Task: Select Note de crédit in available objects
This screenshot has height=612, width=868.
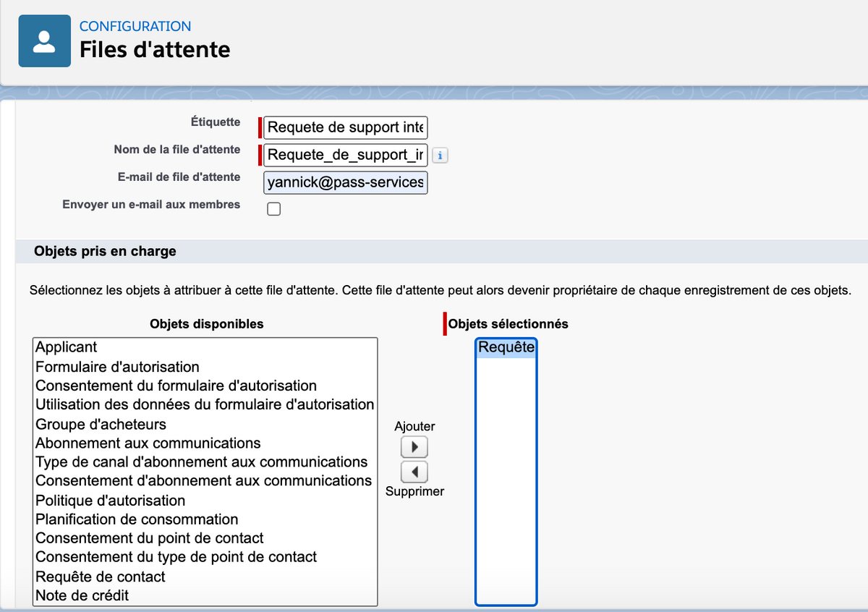Action: [205, 595]
